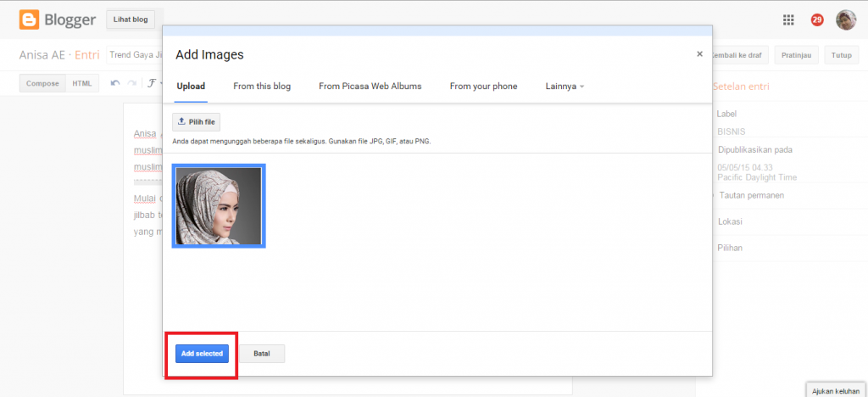Switch editor to HTML mode
868x397 pixels.
(x=82, y=83)
